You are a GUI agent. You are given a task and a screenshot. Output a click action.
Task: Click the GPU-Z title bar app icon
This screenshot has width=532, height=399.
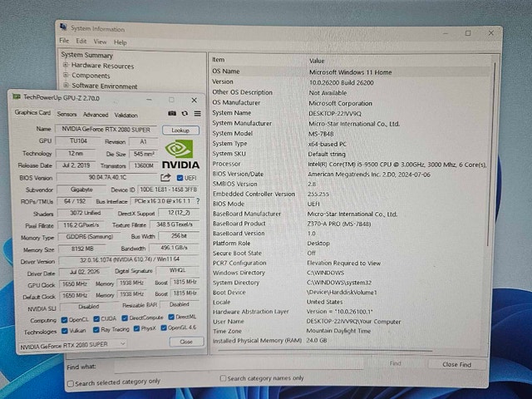(17, 97)
